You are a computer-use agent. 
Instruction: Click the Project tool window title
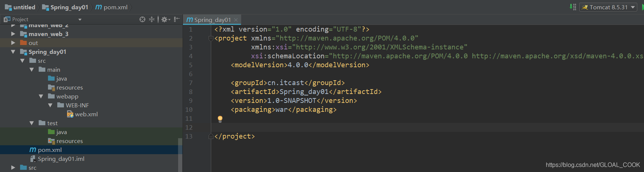pyautogui.click(x=20, y=19)
